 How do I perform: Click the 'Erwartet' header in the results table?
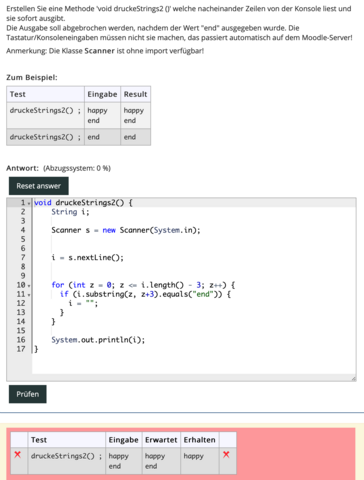tap(161, 440)
